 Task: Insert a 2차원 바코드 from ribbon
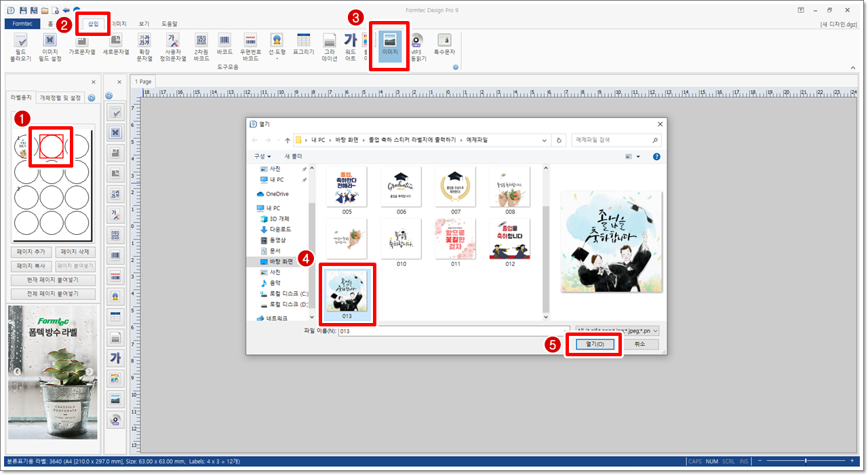click(x=201, y=47)
